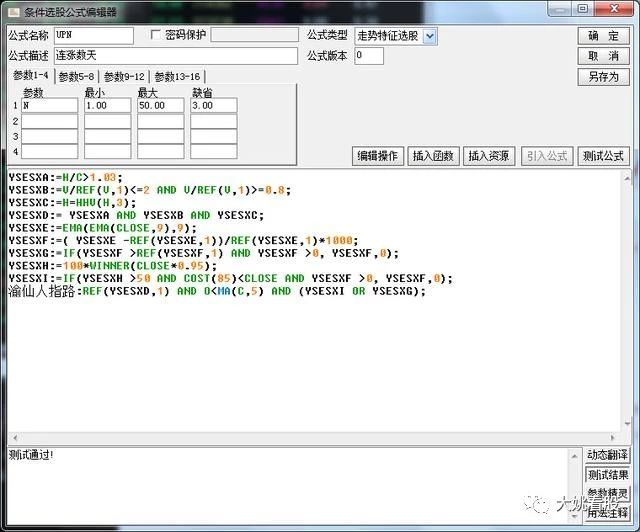Open the 编辑操作 menu button
Viewport: 640px width, 532px height.
point(378,156)
